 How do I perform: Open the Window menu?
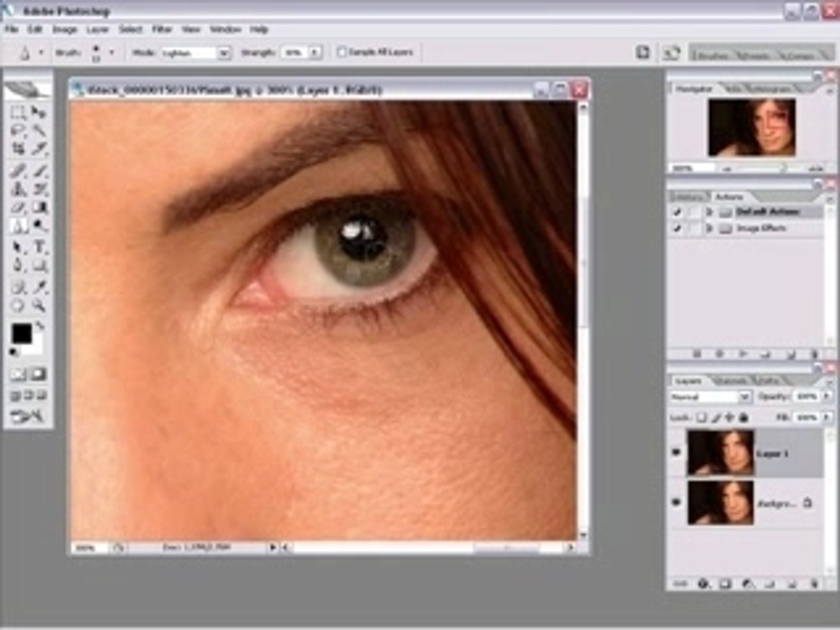pyautogui.click(x=226, y=29)
